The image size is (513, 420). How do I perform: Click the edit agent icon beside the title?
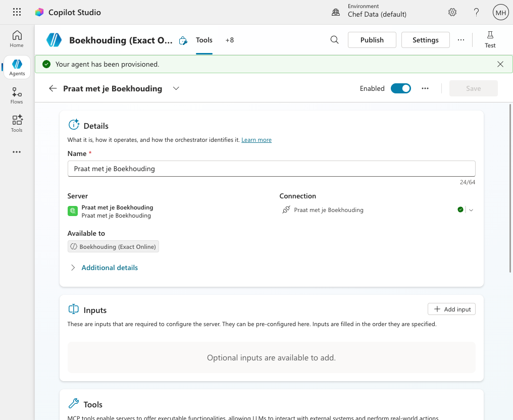(183, 40)
